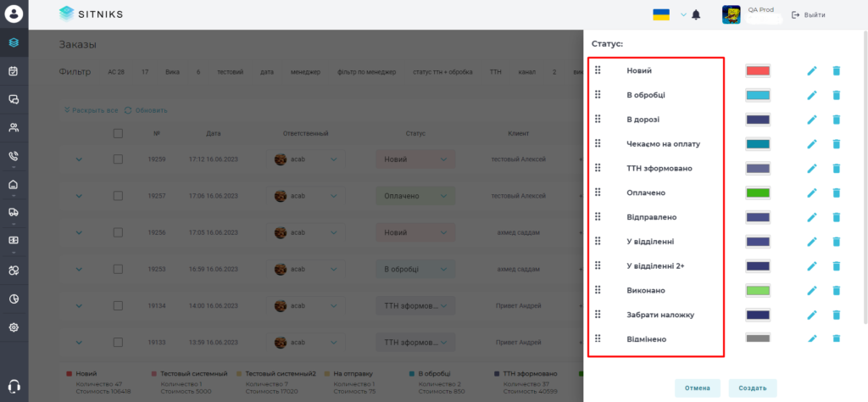Click Раскрыть все link
The image size is (868, 402).
click(x=92, y=110)
